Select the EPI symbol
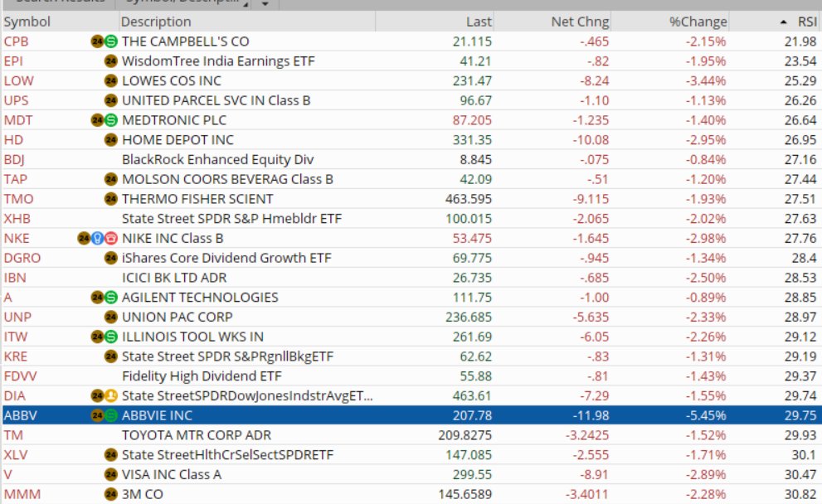Screen dimensions: 822x504 (x=13, y=61)
